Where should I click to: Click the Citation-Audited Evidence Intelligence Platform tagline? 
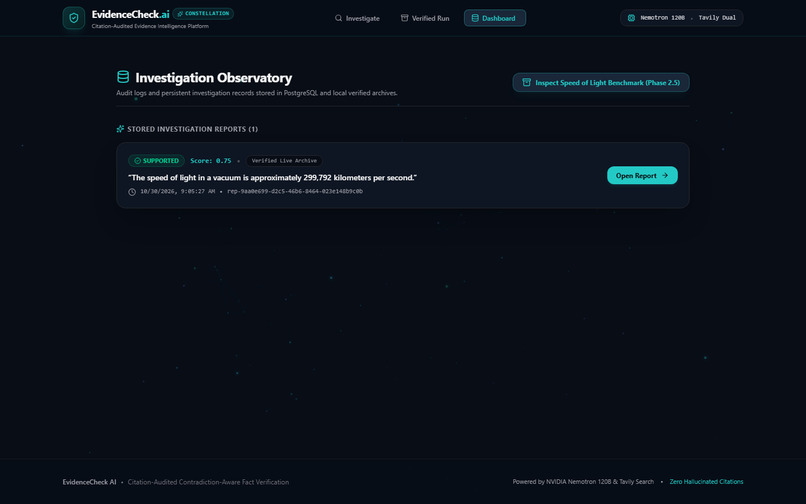150,26
